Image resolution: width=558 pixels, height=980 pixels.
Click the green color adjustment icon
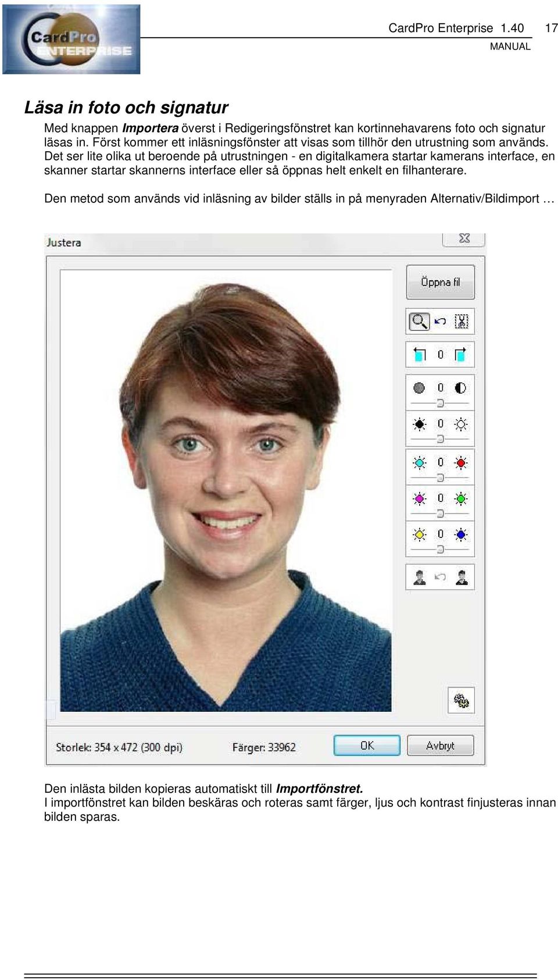pyautogui.click(x=461, y=498)
